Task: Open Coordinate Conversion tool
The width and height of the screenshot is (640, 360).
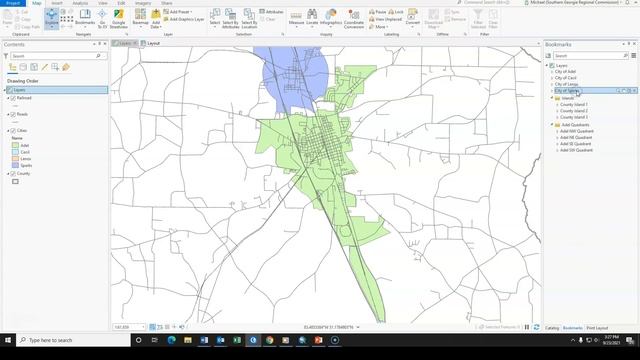Action: (353, 18)
